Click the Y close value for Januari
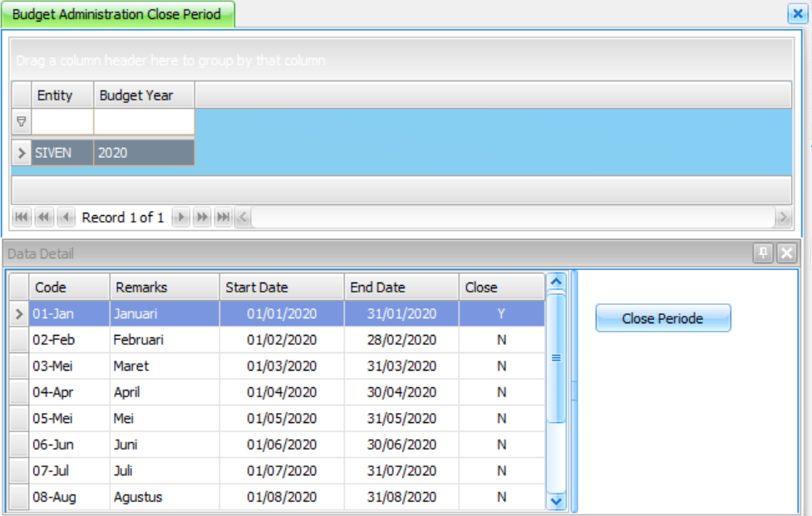The image size is (812, 516). pos(502,313)
